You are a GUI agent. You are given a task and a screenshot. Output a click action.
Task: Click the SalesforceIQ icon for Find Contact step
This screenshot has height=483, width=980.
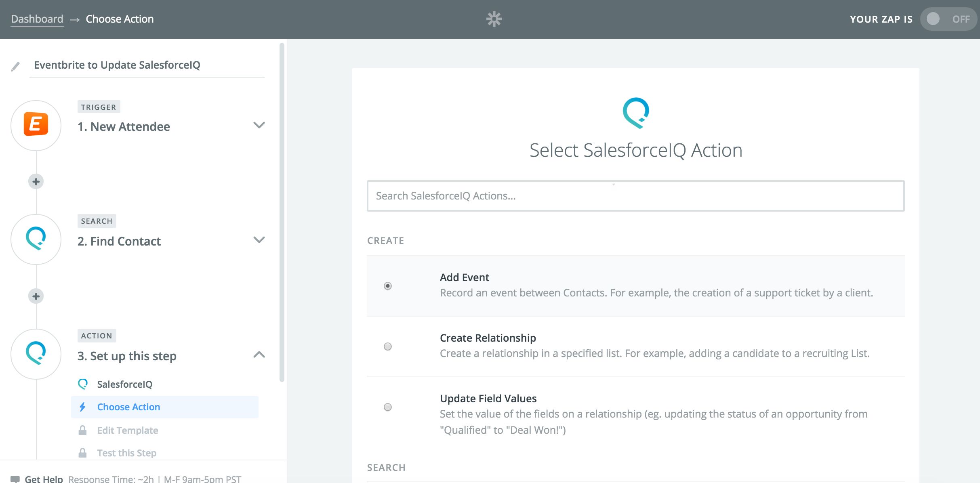tap(36, 239)
